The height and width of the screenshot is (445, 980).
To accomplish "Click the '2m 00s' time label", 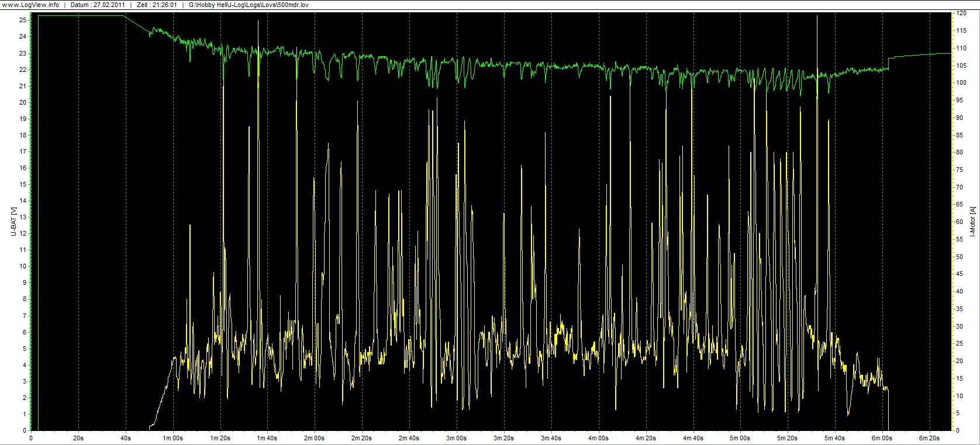I will tap(315, 438).
